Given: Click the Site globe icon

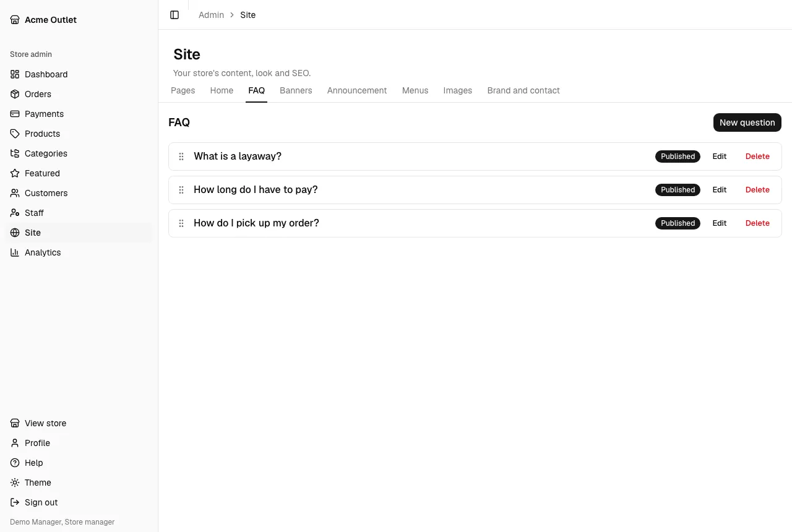Looking at the screenshot, I should point(15,233).
